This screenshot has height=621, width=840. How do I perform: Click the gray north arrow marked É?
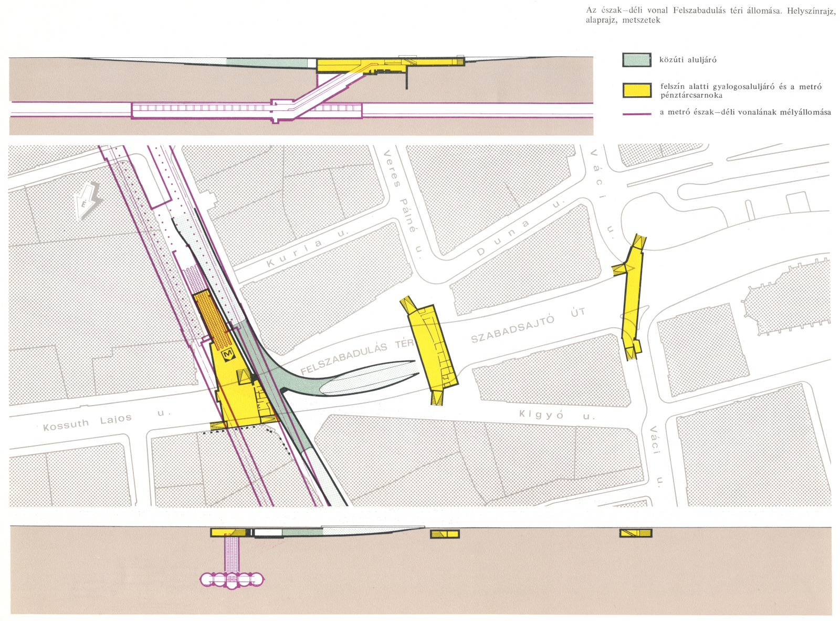coord(87,201)
